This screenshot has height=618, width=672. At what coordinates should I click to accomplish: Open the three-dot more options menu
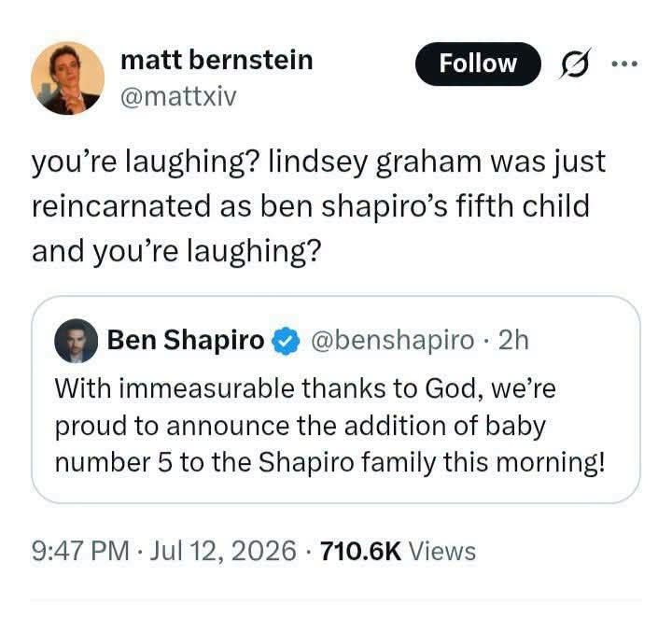pyautogui.click(x=624, y=64)
